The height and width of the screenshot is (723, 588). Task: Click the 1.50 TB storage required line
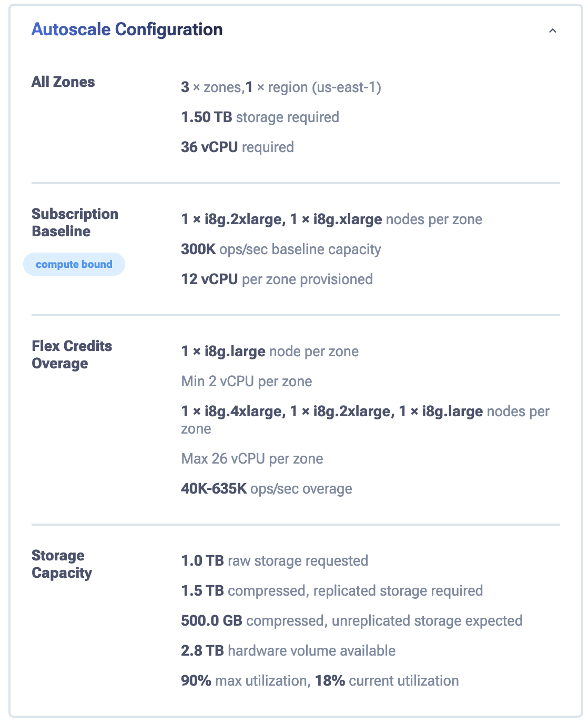click(x=260, y=117)
